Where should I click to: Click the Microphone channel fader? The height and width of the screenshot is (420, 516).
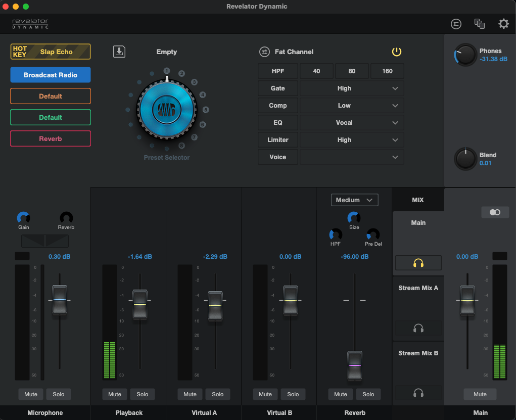pyautogui.click(x=60, y=300)
